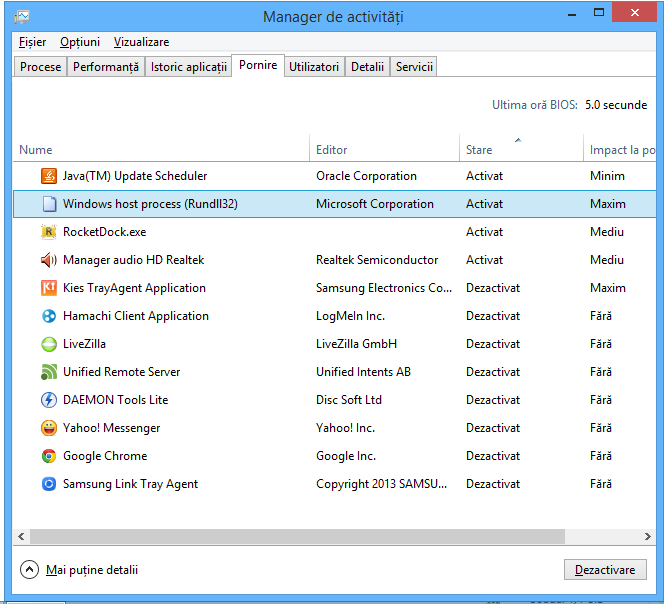Click the Yahoo! Messenger smiley icon

coord(49,428)
